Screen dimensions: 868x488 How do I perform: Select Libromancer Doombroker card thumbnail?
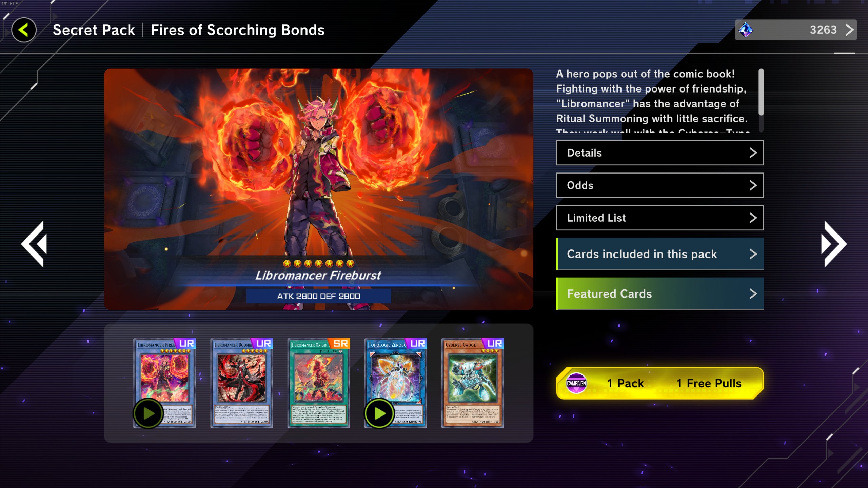[241, 383]
